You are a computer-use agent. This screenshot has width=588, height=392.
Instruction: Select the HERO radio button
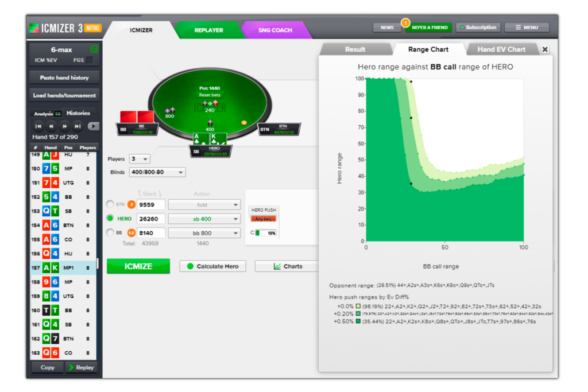[110, 218]
